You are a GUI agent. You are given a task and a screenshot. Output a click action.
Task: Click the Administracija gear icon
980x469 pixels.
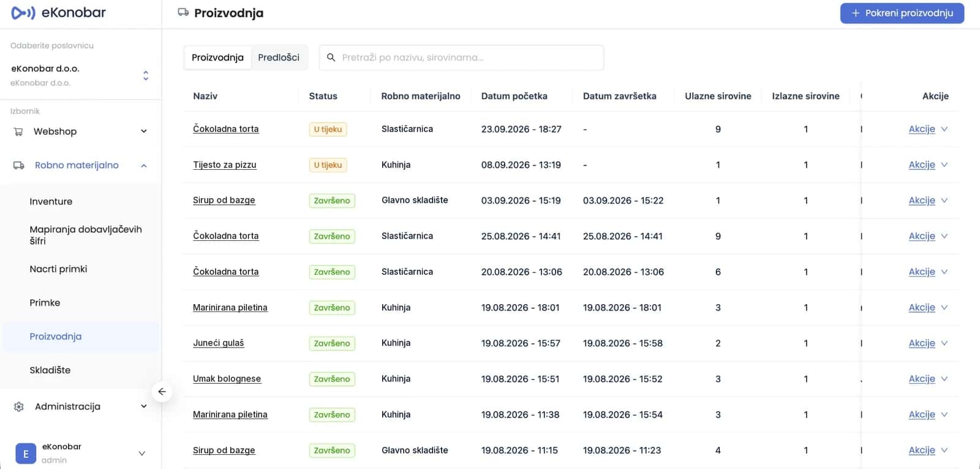coord(19,406)
